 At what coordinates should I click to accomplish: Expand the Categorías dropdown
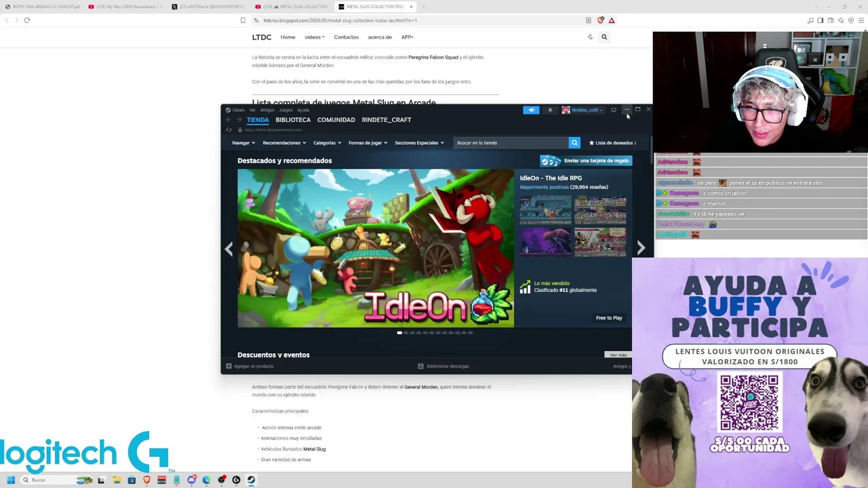tap(327, 143)
